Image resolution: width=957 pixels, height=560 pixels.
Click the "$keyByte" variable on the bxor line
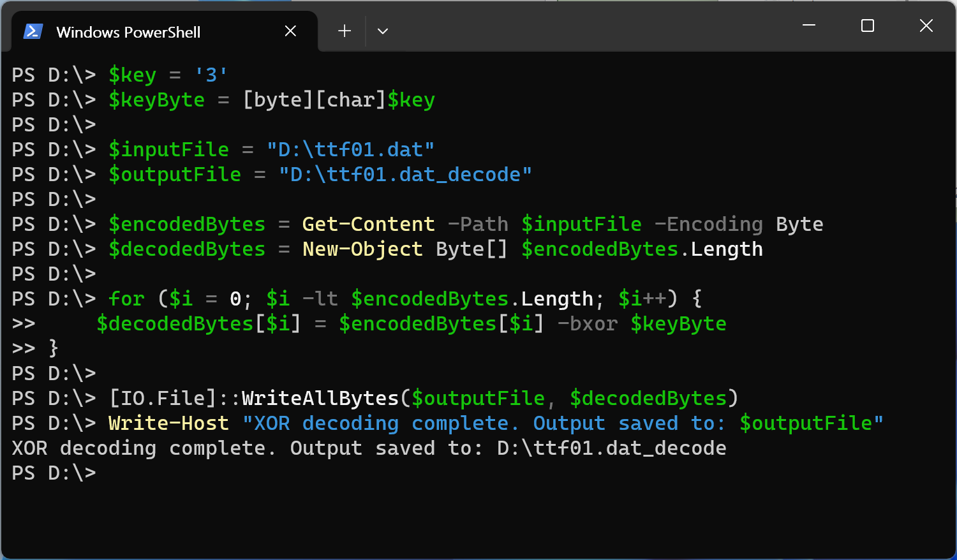pos(678,324)
